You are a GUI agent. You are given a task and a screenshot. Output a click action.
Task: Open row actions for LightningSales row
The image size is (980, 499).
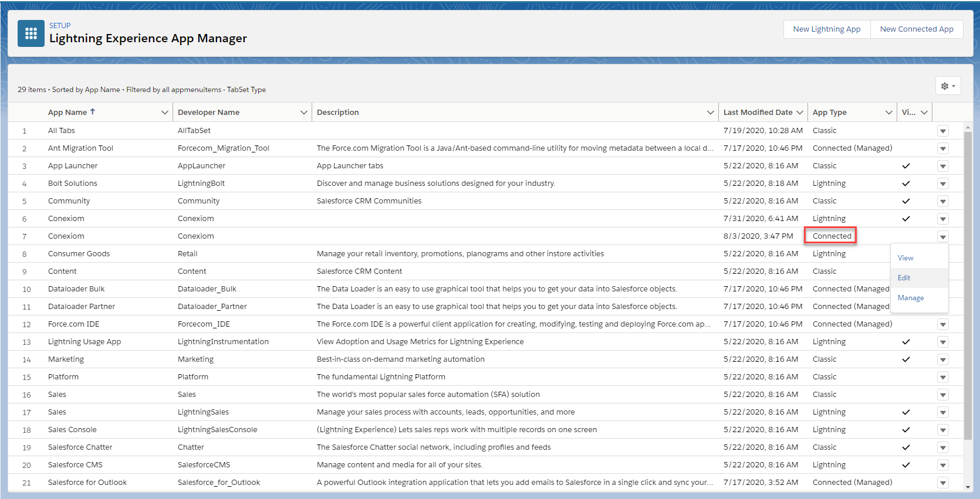coord(942,412)
